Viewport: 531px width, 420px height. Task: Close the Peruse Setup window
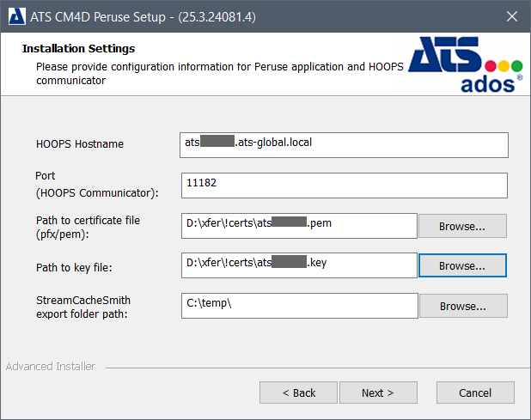click(x=512, y=15)
